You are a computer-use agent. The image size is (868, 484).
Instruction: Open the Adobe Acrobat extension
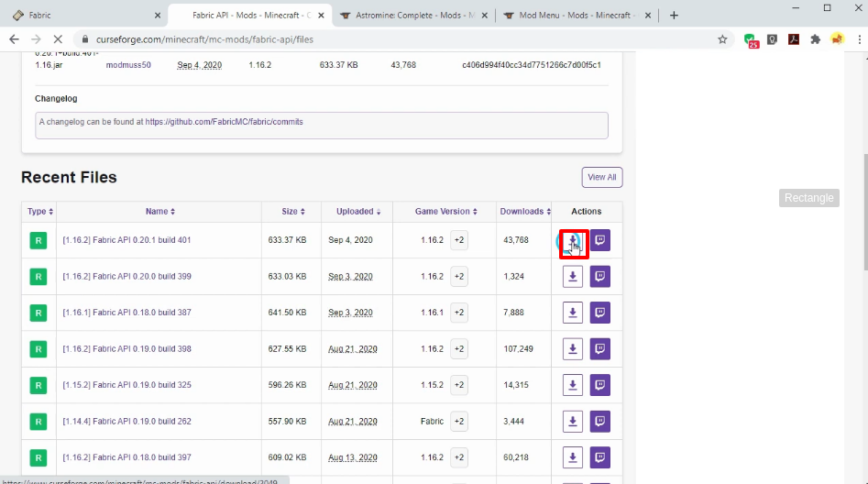tap(794, 39)
